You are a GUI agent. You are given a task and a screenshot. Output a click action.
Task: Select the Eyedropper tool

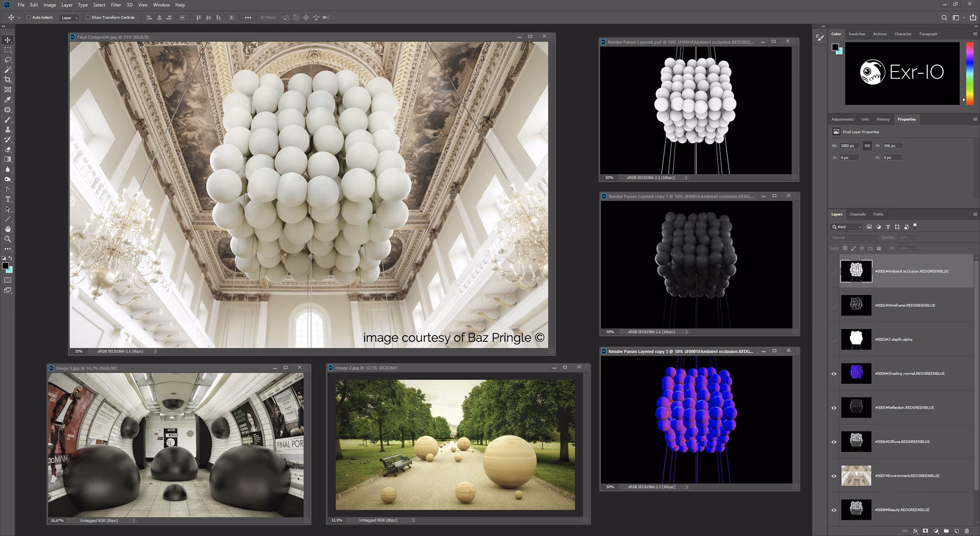(8, 100)
